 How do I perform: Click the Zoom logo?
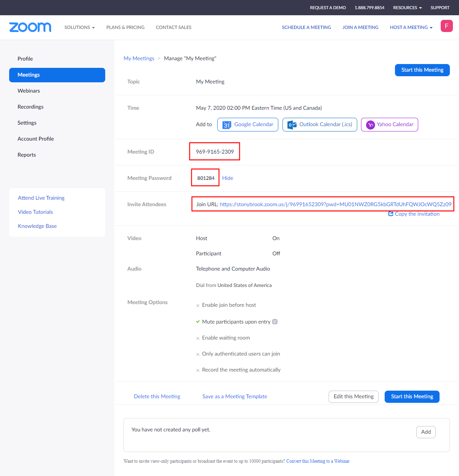pos(30,27)
